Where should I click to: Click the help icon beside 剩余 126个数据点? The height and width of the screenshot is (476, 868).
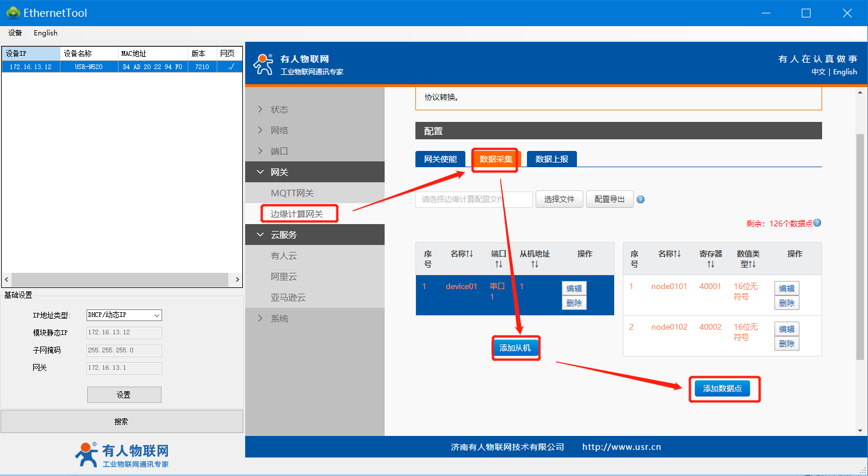click(x=817, y=223)
